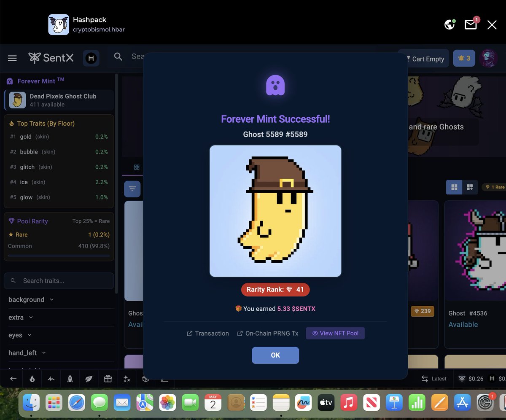Viewport: 506px width, 420px height.
Task: Select the glow skin trait row
Action: (59, 197)
